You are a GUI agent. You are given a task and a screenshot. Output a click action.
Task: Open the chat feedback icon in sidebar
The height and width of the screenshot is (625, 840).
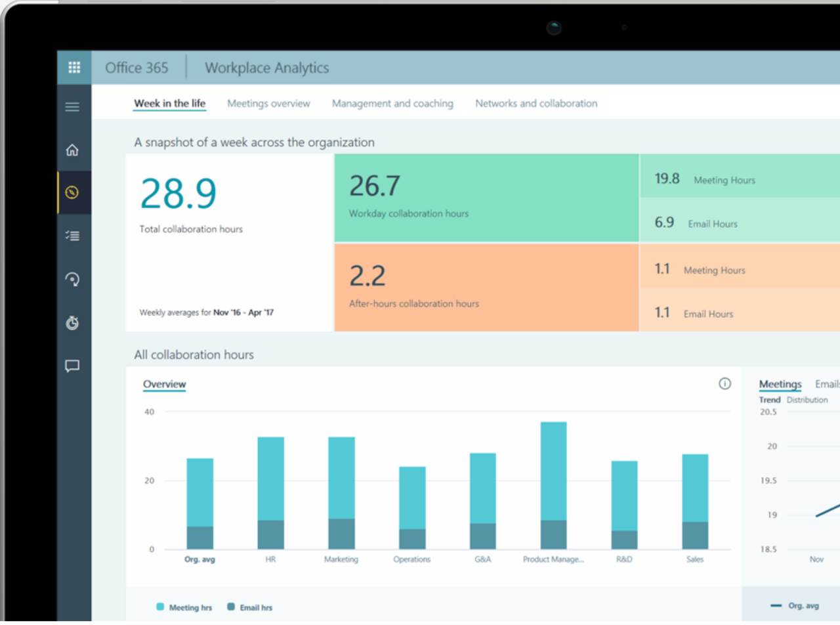click(x=73, y=366)
